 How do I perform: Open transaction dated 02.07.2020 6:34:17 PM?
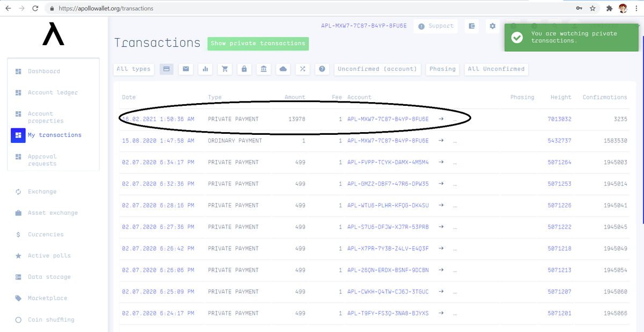tap(158, 162)
